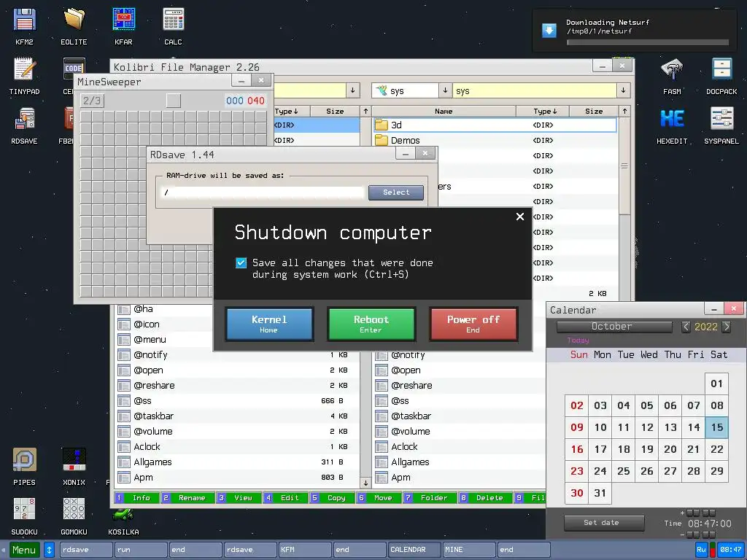Start the PIPES game icon
This screenshot has width=747, height=560.
point(24,467)
